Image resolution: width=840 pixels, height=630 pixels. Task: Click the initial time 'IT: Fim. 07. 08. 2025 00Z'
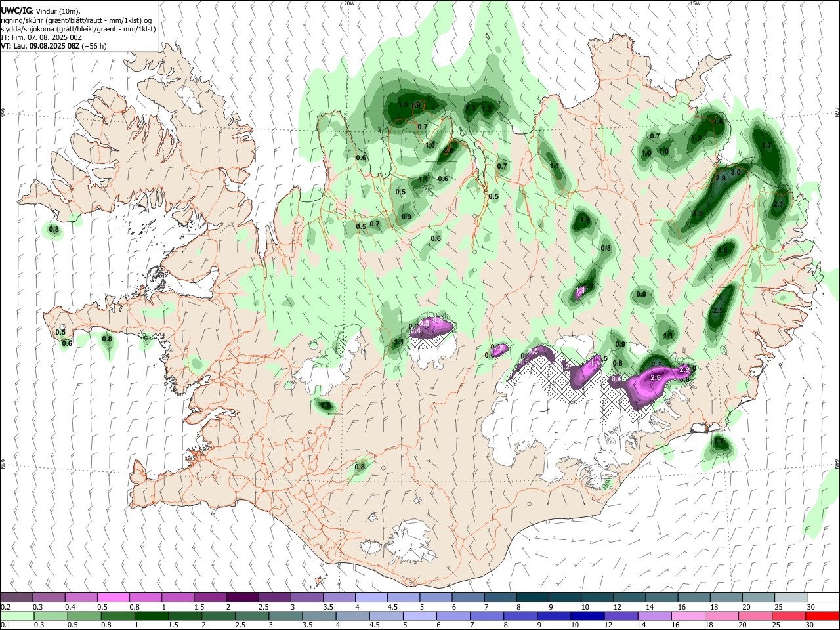pyautogui.click(x=41, y=37)
